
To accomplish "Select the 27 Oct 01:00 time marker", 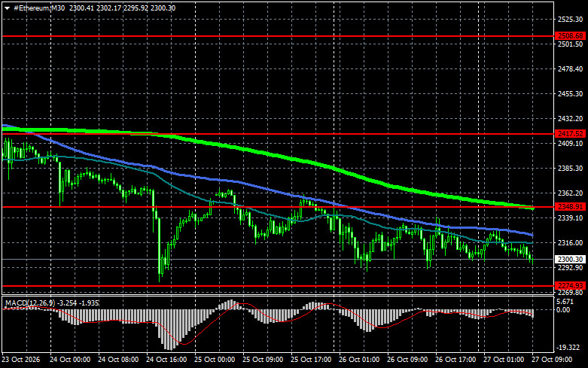I will point(503,360).
